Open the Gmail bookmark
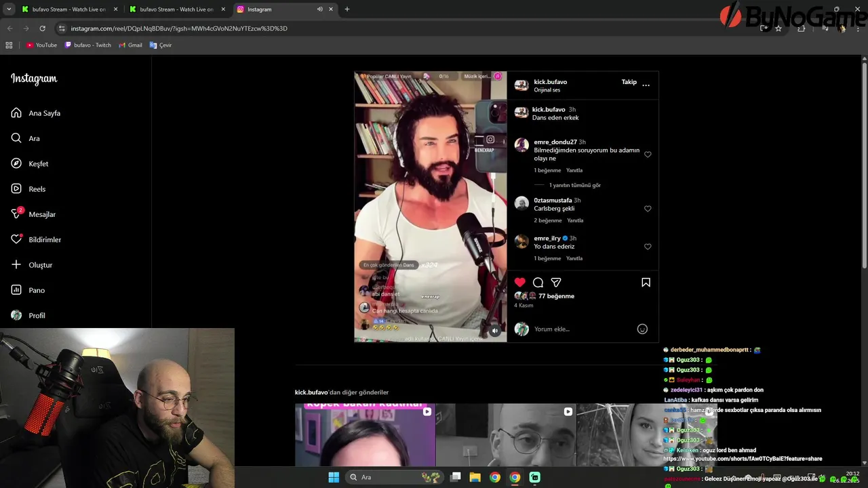This screenshot has width=868, height=488. point(130,45)
